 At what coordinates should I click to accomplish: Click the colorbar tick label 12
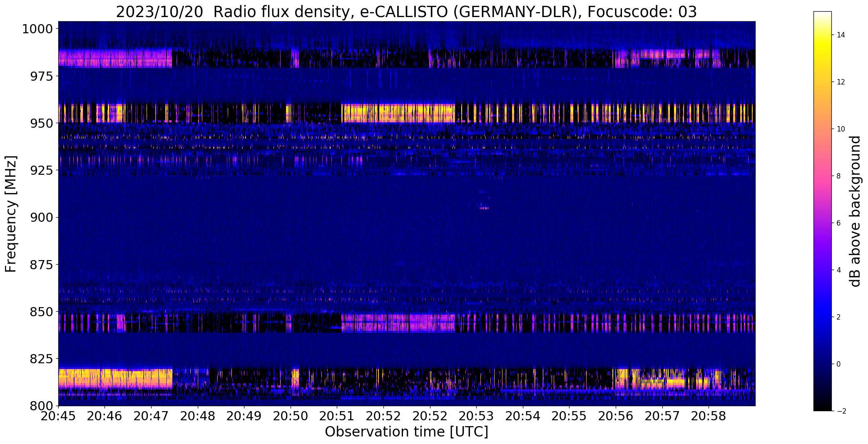(841, 82)
